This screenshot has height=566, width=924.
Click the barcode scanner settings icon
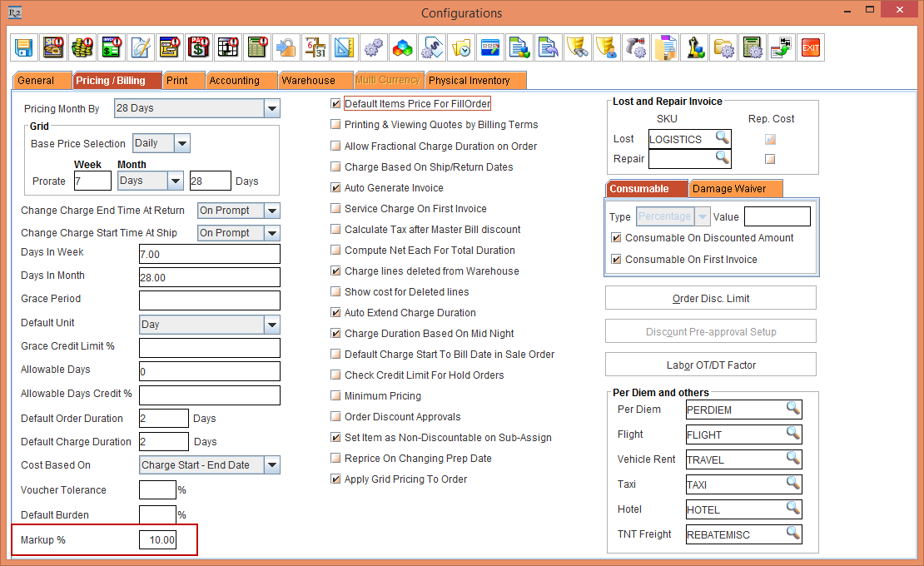coord(636,48)
